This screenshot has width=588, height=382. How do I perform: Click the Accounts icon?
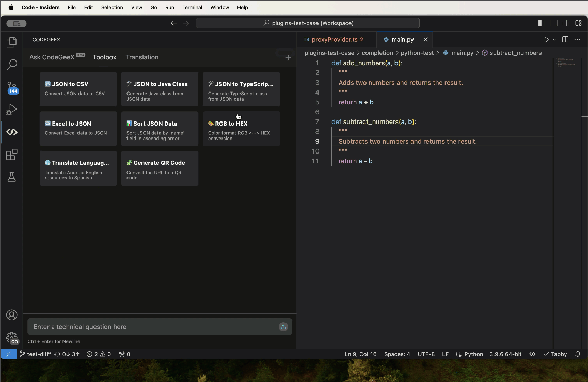coord(11,315)
